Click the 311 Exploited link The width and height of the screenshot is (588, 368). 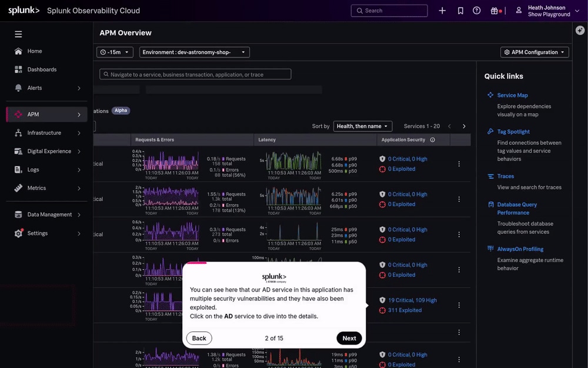[x=405, y=310]
